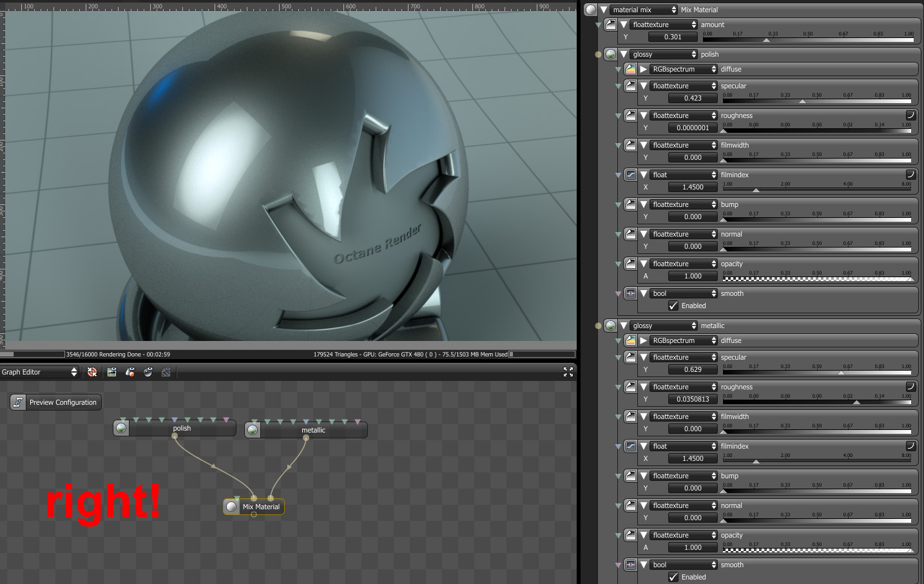Viewport: 924px width, 584px height.
Task: Click the metallic specular value field 0.629
Action: click(x=693, y=369)
